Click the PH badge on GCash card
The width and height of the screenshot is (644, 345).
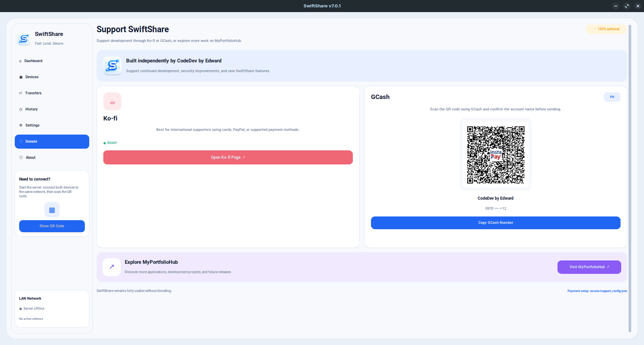pos(612,97)
